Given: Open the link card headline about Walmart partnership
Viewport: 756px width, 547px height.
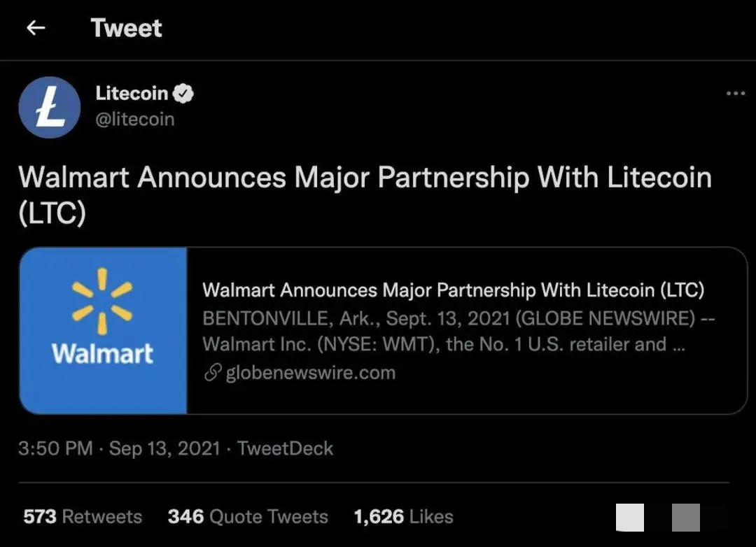Looking at the screenshot, I should coord(453,290).
